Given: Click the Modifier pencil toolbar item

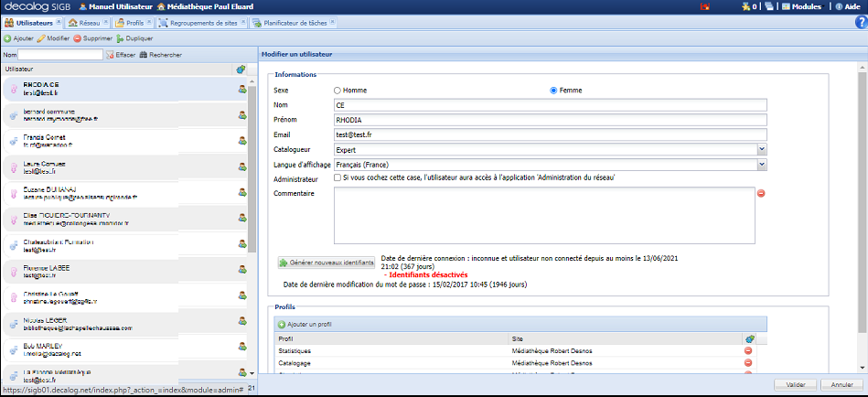Looking at the screenshot, I should (x=53, y=38).
